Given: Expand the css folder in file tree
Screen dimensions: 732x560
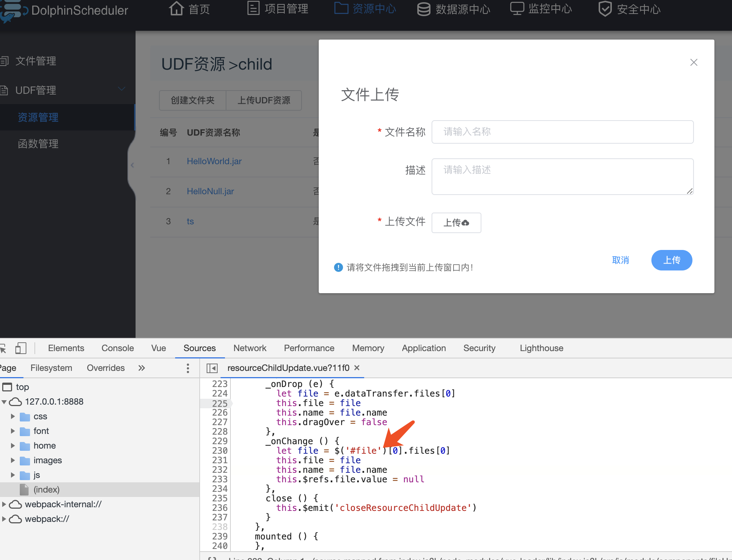Looking at the screenshot, I should click(13, 416).
